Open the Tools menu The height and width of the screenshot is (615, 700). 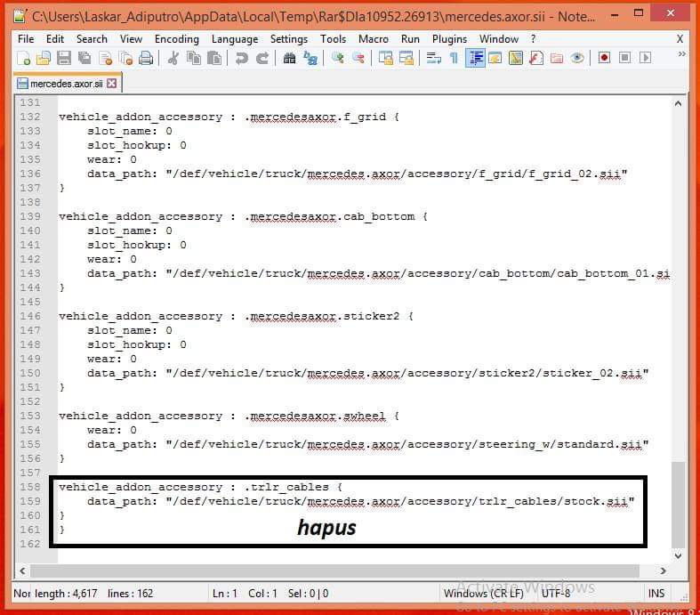click(x=333, y=39)
